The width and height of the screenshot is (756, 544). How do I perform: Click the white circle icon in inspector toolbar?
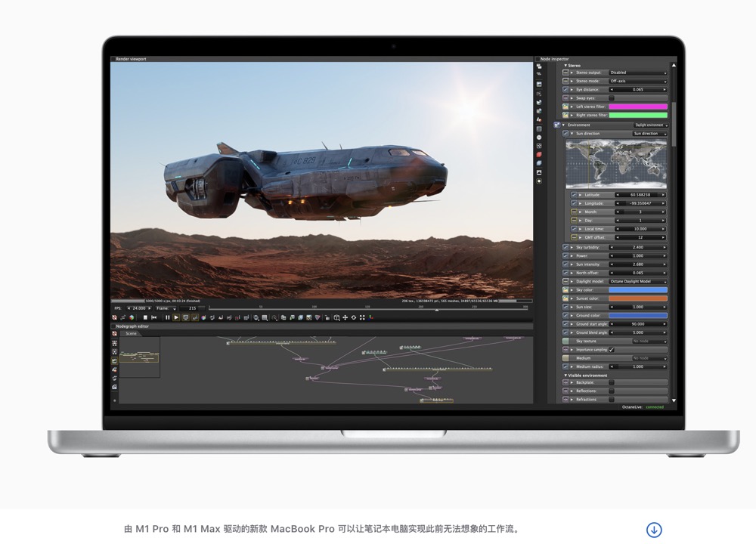[539, 138]
